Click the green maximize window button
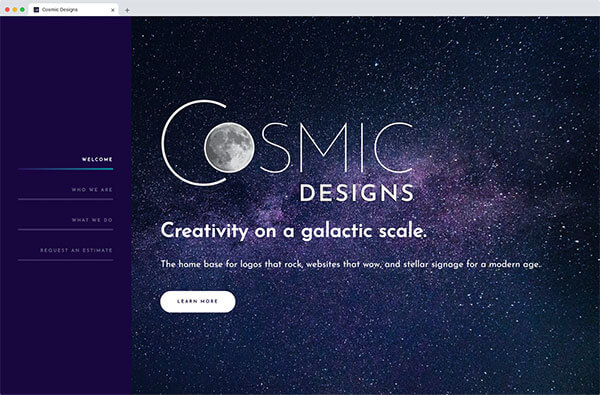600x395 pixels. point(22,10)
